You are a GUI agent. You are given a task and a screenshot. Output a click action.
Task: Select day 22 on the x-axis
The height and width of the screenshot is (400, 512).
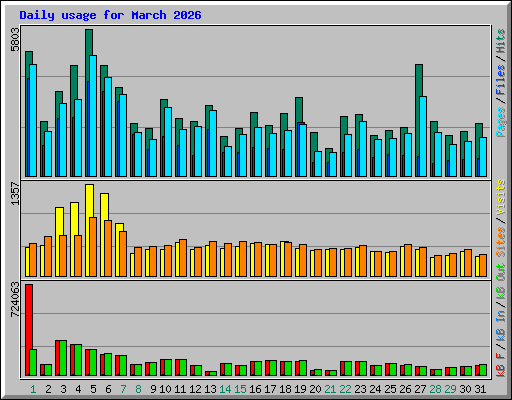(x=345, y=389)
